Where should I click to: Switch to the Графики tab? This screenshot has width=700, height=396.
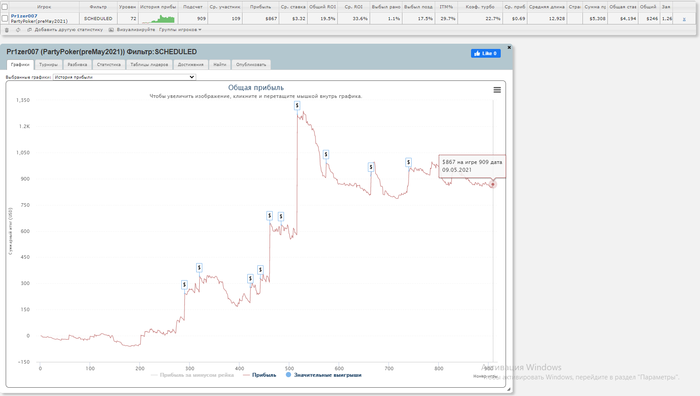(x=20, y=65)
